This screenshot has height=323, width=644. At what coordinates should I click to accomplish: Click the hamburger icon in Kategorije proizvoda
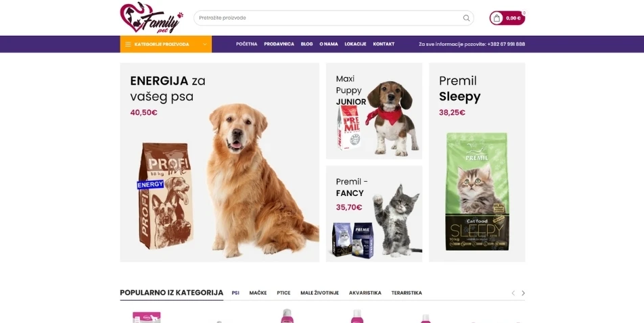tap(128, 45)
